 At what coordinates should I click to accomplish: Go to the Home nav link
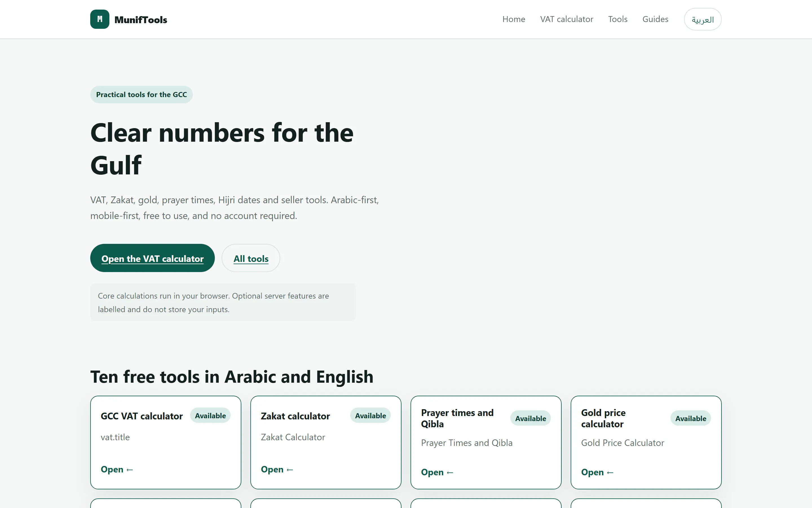[514, 19]
